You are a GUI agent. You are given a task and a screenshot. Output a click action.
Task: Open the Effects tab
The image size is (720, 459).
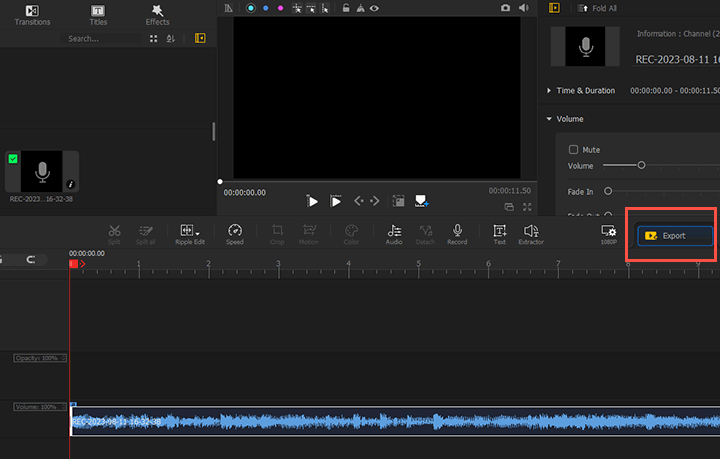pyautogui.click(x=157, y=14)
